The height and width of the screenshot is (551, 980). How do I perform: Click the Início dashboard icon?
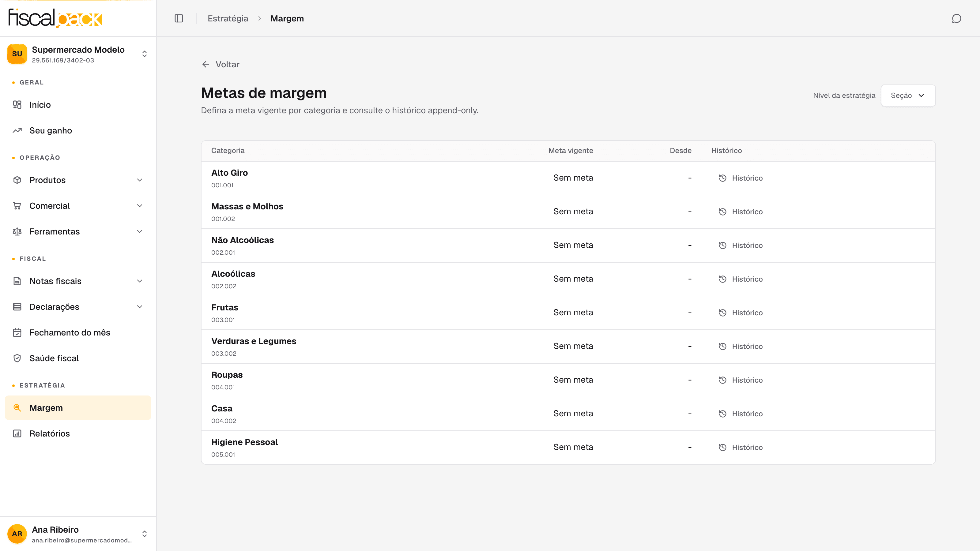pyautogui.click(x=17, y=105)
